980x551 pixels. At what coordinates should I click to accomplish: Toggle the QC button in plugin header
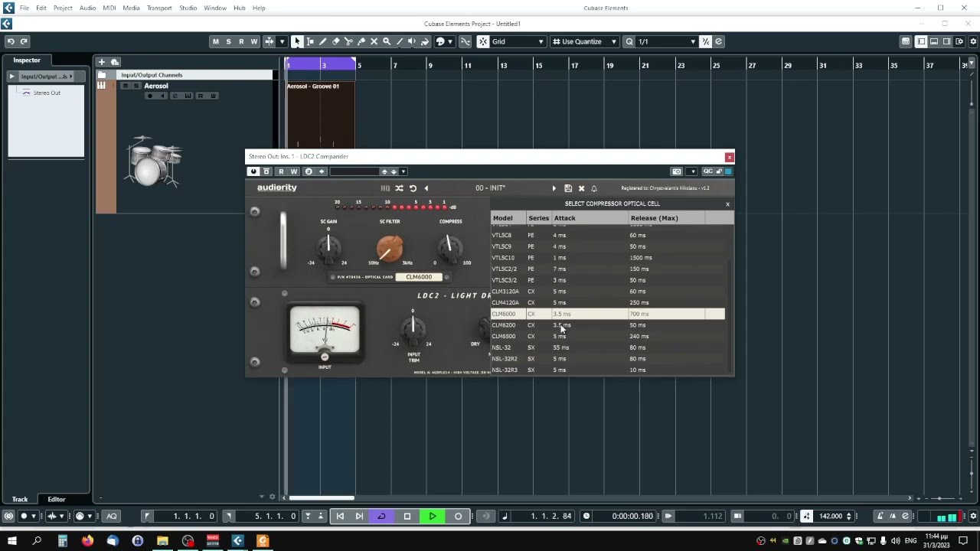pyautogui.click(x=708, y=171)
